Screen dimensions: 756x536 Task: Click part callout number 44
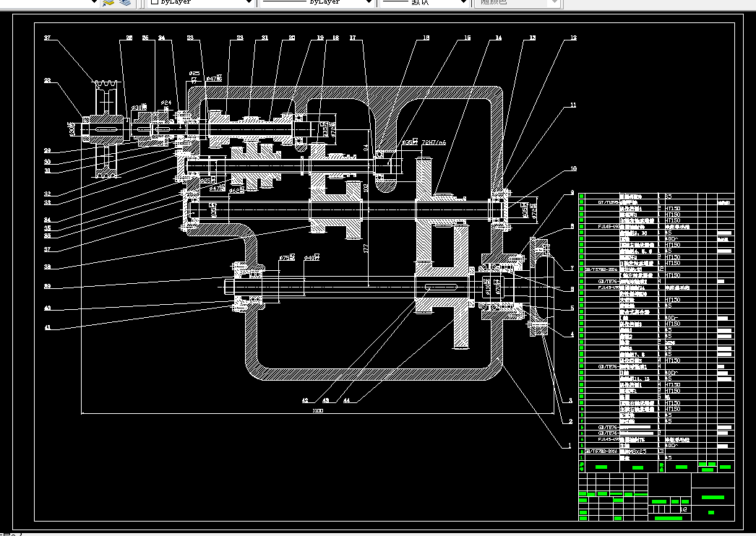coord(347,400)
